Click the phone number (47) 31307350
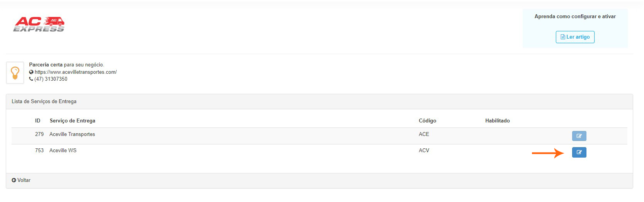The image size is (644, 202). pyautogui.click(x=51, y=79)
